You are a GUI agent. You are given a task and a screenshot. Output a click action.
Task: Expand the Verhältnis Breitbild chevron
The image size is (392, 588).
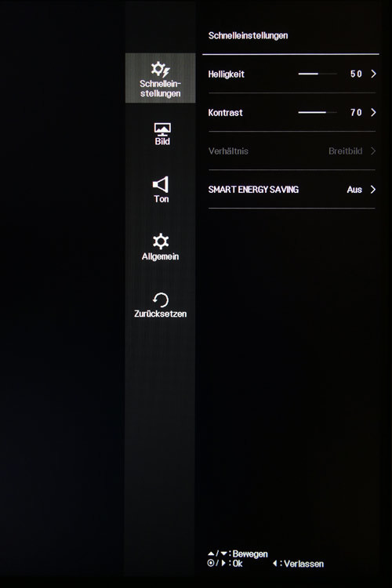(373, 151)
